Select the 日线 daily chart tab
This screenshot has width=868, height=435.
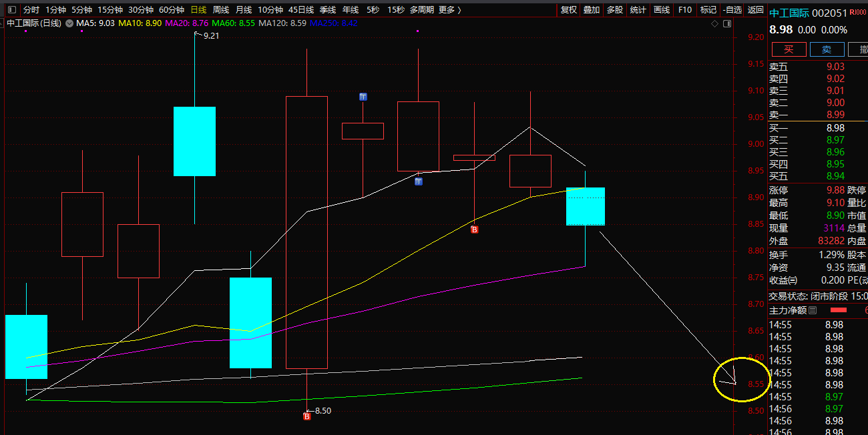click(x=198, y=10)
